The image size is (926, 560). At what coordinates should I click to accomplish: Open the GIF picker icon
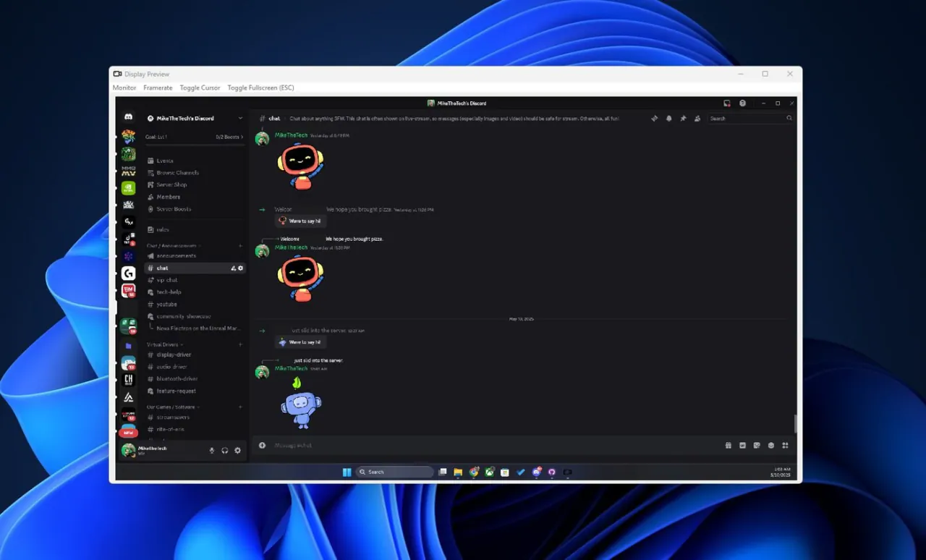(x=742, y=446)
